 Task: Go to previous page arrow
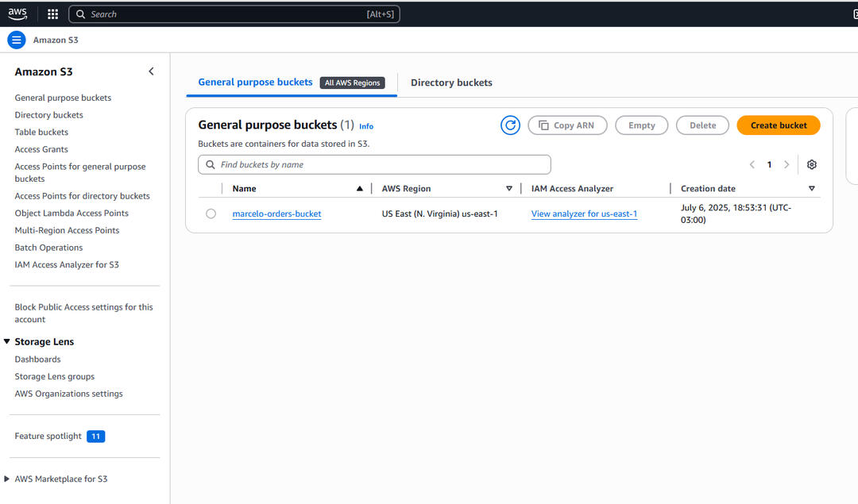click(x=752, y=164)
